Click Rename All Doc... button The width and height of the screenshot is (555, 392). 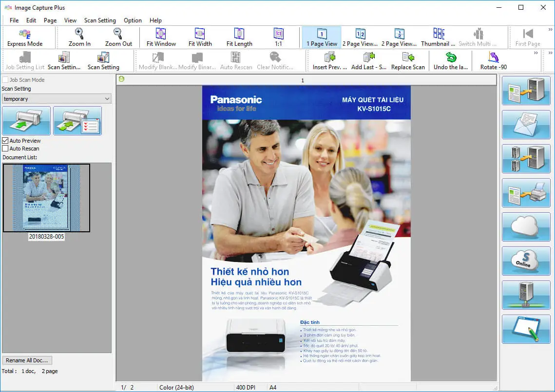click(27, 360)
